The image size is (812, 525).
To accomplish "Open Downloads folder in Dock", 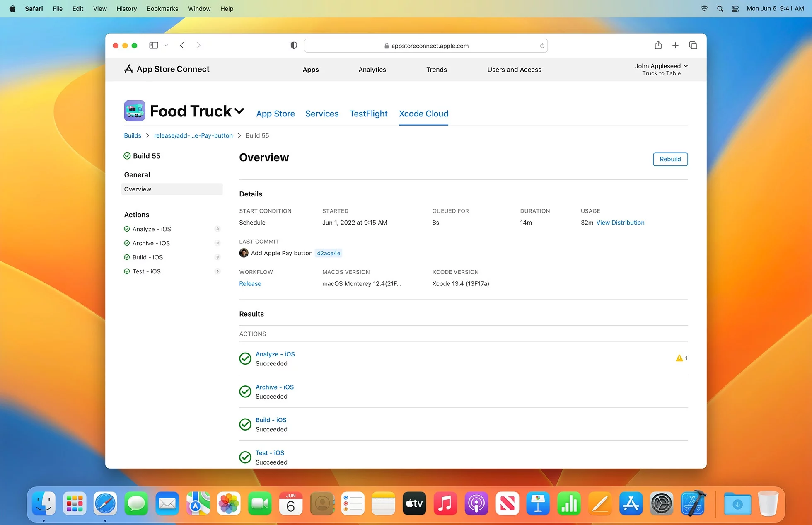I will [737, 503].
